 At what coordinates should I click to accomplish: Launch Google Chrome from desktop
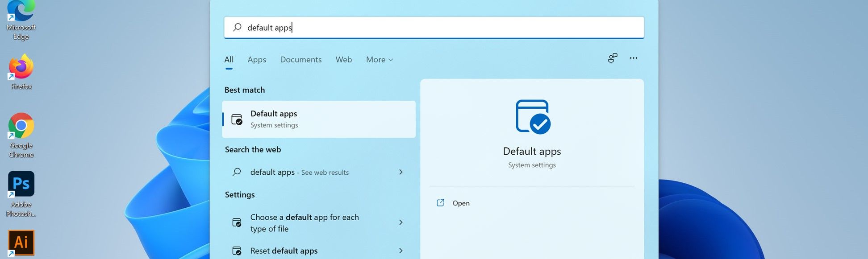(21, 127)
